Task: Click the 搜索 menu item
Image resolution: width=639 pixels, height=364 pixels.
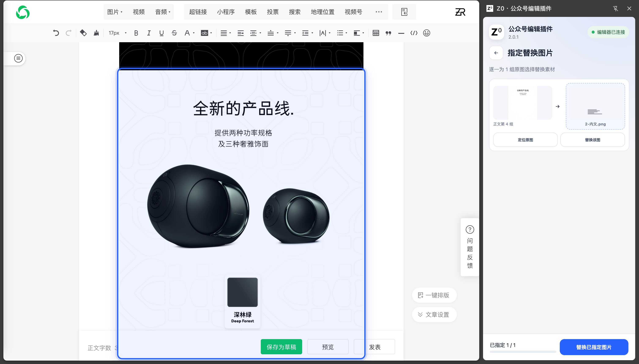Action: [295, 12]
